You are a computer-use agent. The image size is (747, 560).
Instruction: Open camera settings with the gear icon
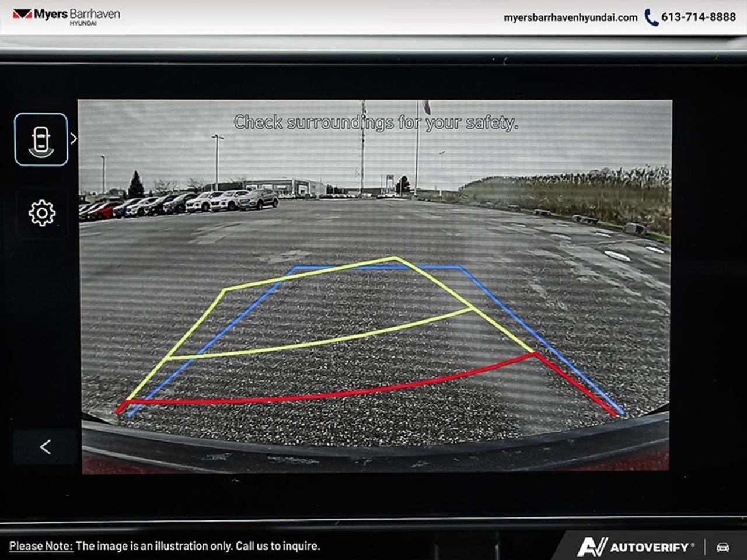(x=42, y=213)
